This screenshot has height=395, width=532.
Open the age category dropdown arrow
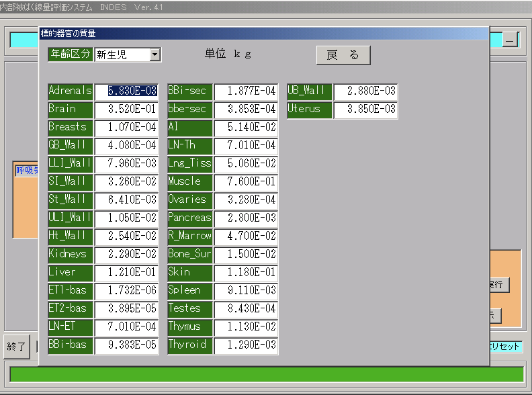[x=155, y=54]
